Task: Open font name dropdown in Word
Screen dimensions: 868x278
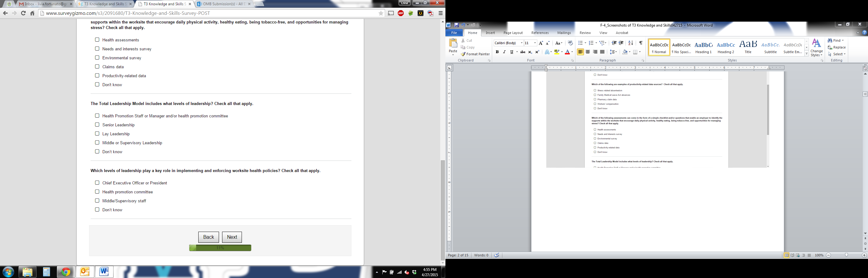Action: coord(522,43)
